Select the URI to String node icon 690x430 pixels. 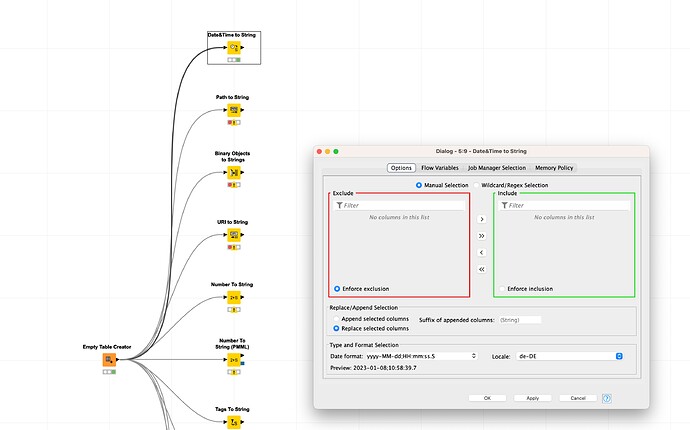pos(234,235)
